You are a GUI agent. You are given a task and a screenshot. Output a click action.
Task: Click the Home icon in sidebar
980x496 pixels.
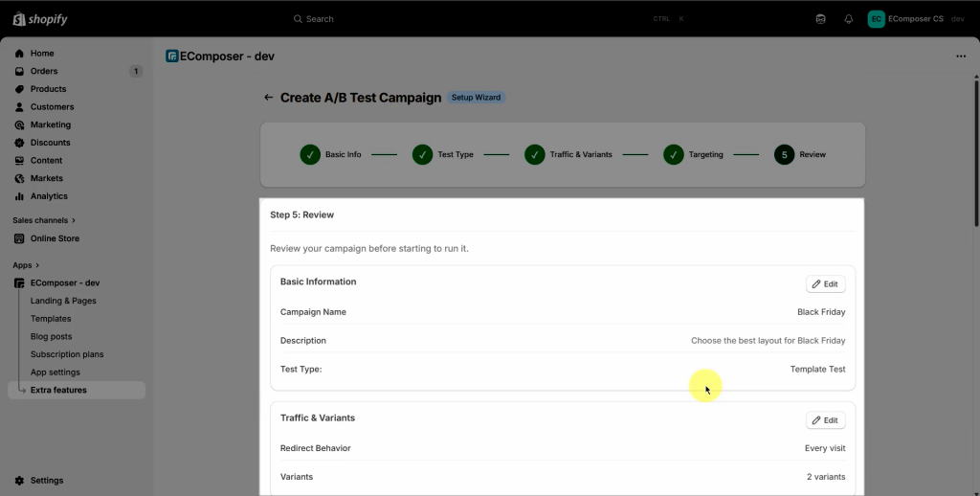(19, 54)
